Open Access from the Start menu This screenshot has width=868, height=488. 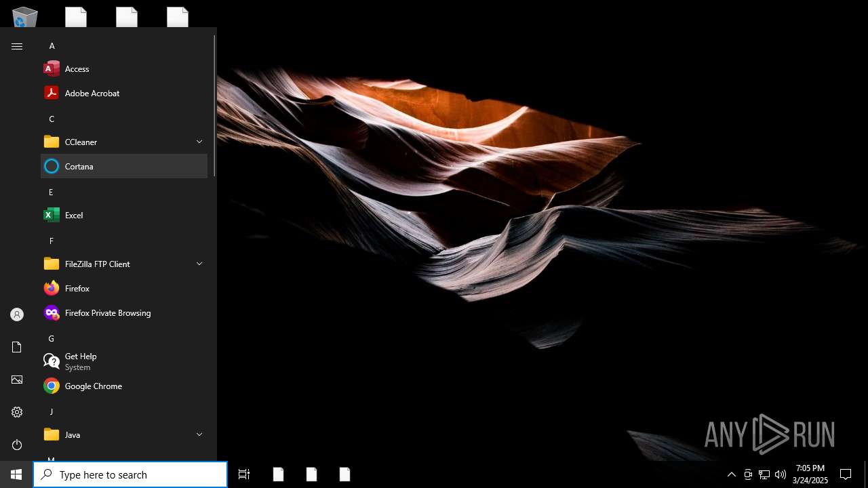coord(124,68)
